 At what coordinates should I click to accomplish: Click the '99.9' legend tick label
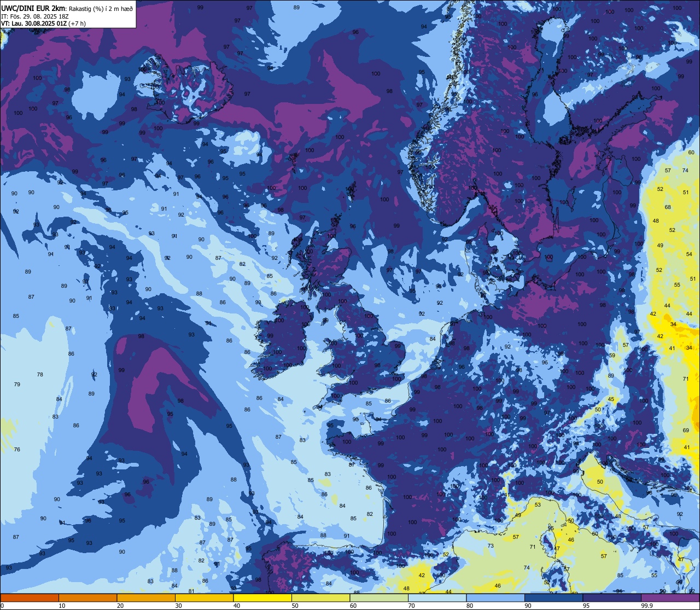[x=647, y=606]
